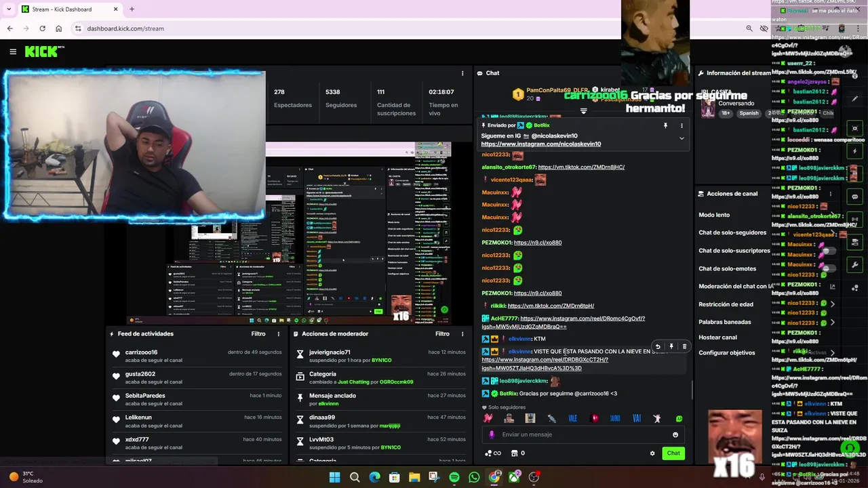Screen dimensions: 868x488
Task: Open stream stats three-dot menu
Action: point(462,73)
